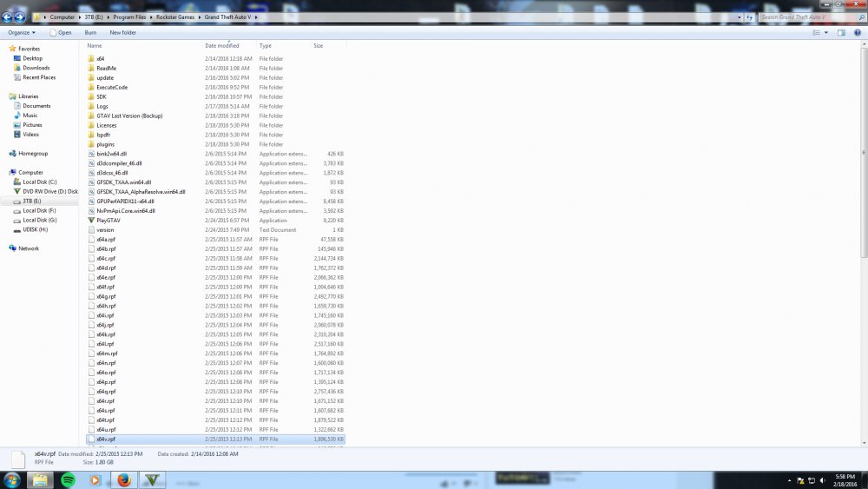Navigate to Rockstar Games in the address bar
The image size is (868, 489).
(175, 17)
